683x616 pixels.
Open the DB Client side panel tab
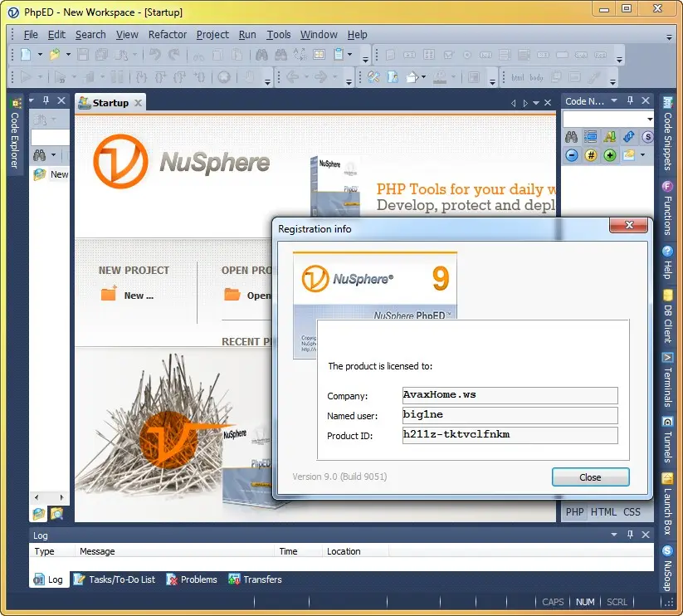pyautogui.click(x=667, y=315)
